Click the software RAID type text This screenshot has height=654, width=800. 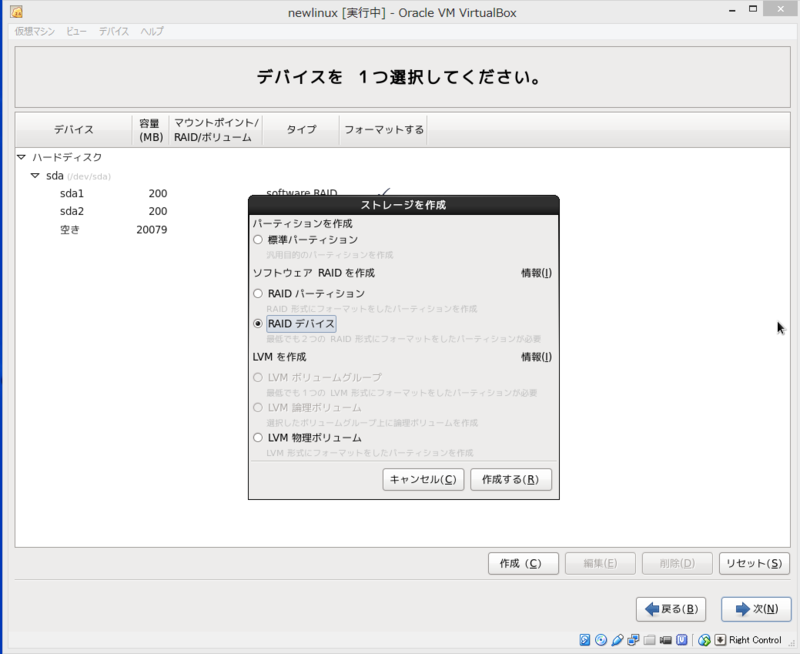(x=302, y=192)
